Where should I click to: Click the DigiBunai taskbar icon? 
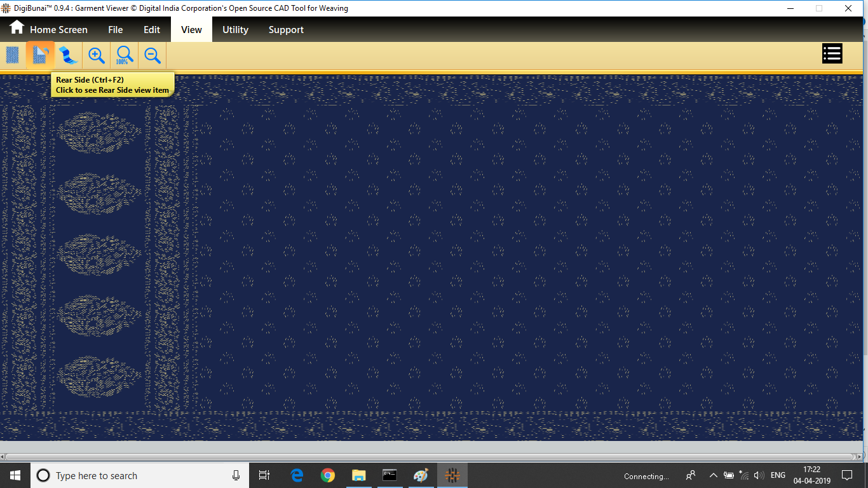click(452, 475)
